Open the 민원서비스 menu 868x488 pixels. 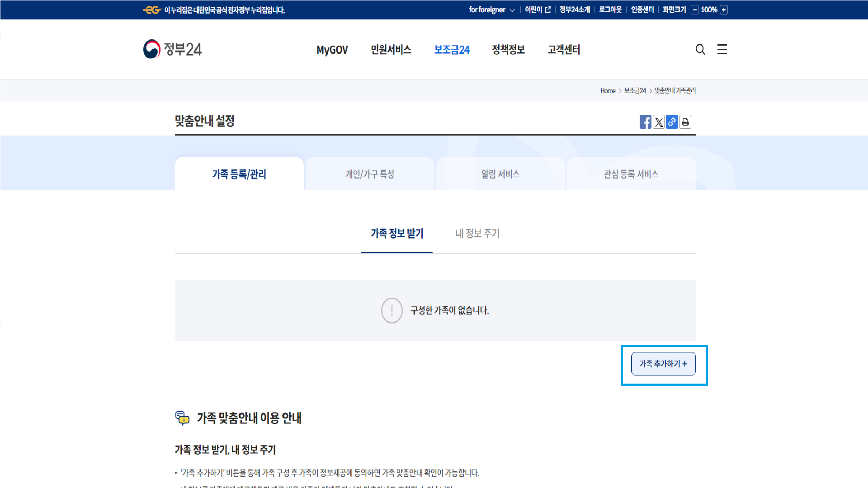pyautogui.click(x=391, y=50)
